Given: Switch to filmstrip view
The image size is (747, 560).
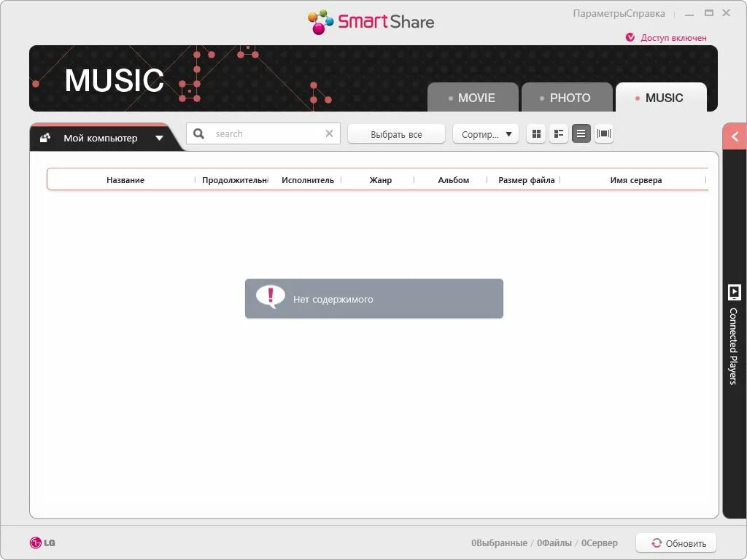Looking at the screenshot, I should [x=603, y=134].
